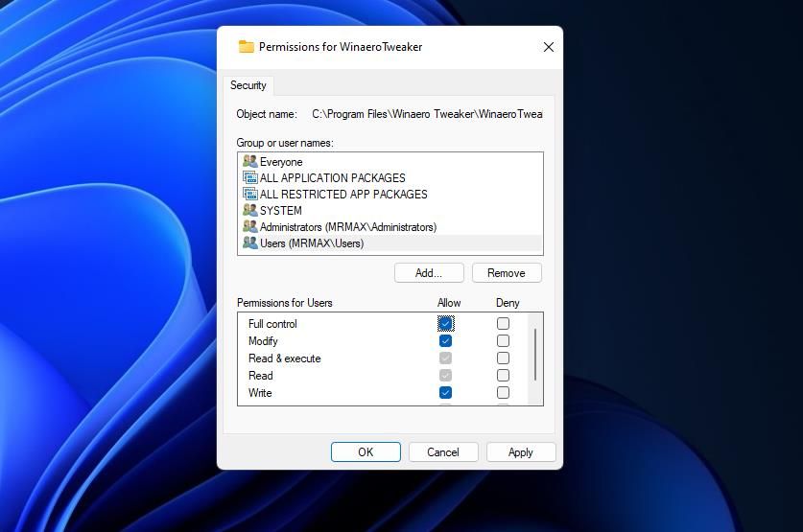Uncheck Allow for Modify permission
The image size is (803, 532).
[x=445, y=340]
